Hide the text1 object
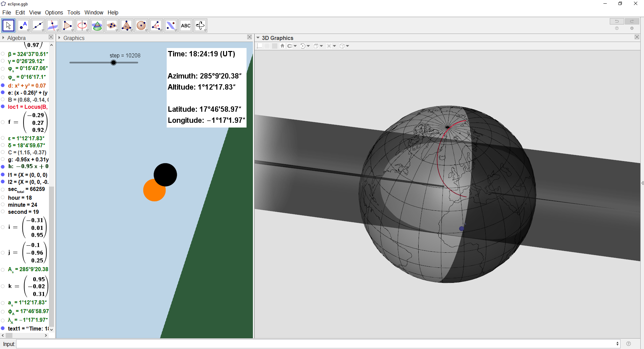This screenshot has height=349, width=644. pyautogui.click(x=3, y=329)
